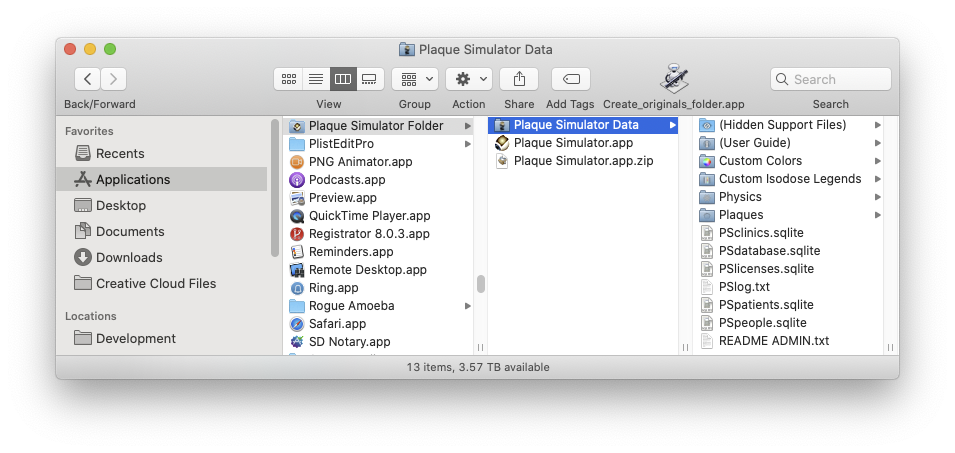Expand the Rogue Amoeba folder arrow
Image resolution: width=955 pixels, height=453 pixels.
tap(468, 306)
